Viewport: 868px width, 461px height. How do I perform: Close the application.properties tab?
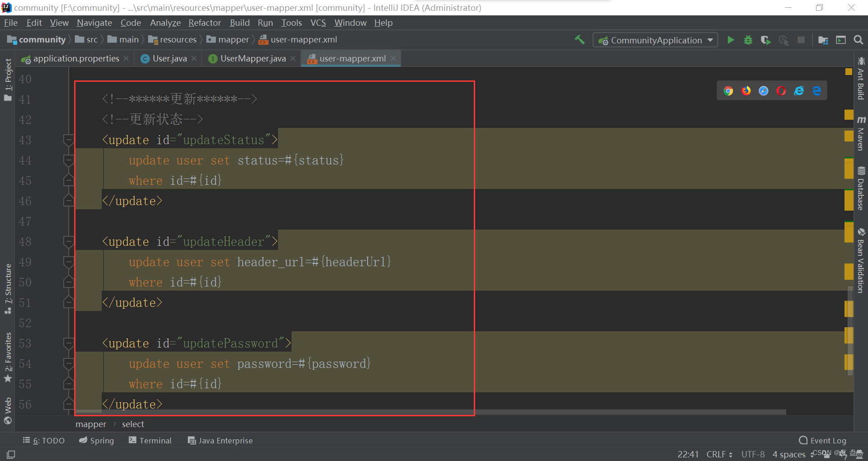pos(126,59)
